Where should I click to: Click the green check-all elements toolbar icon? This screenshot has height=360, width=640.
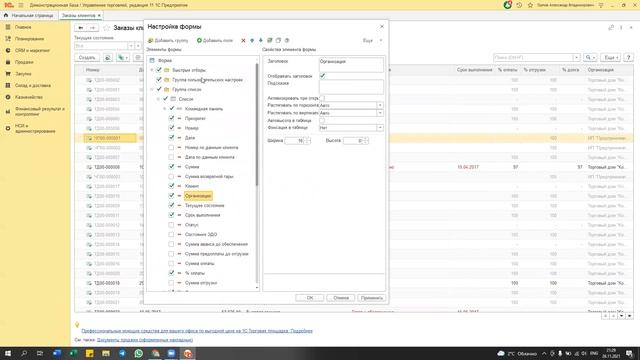(x=269, y=40)
